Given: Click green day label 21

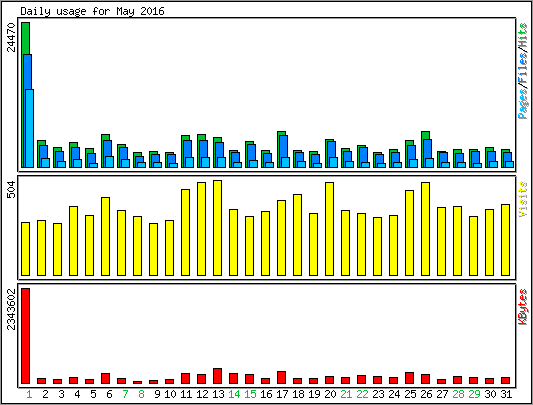Looking at the screenshot, I should click(346, 394).
